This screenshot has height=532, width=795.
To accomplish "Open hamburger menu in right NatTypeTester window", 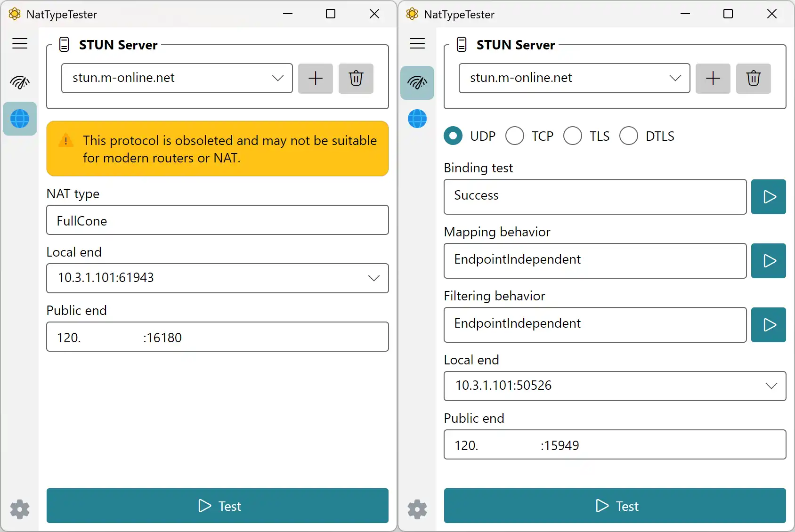I will (417, 44).
